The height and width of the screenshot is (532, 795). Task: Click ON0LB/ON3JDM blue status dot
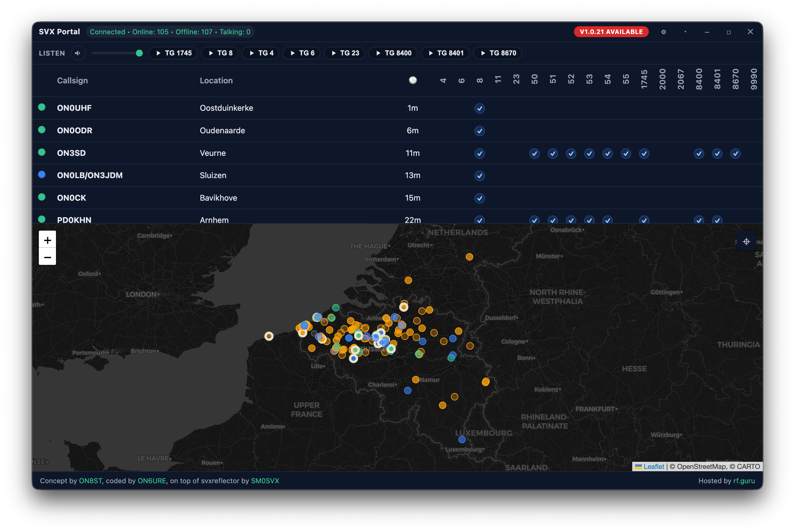pos(42,174)
